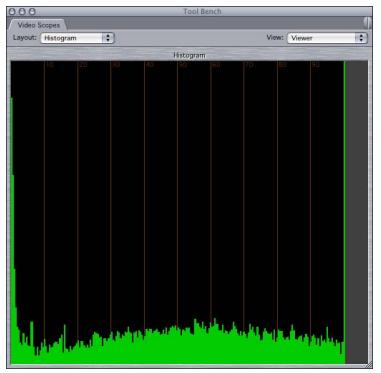The width and height of the screenshot is (381, 373).
Task: Close the Tool Bench window
Action: coord(12,12)
